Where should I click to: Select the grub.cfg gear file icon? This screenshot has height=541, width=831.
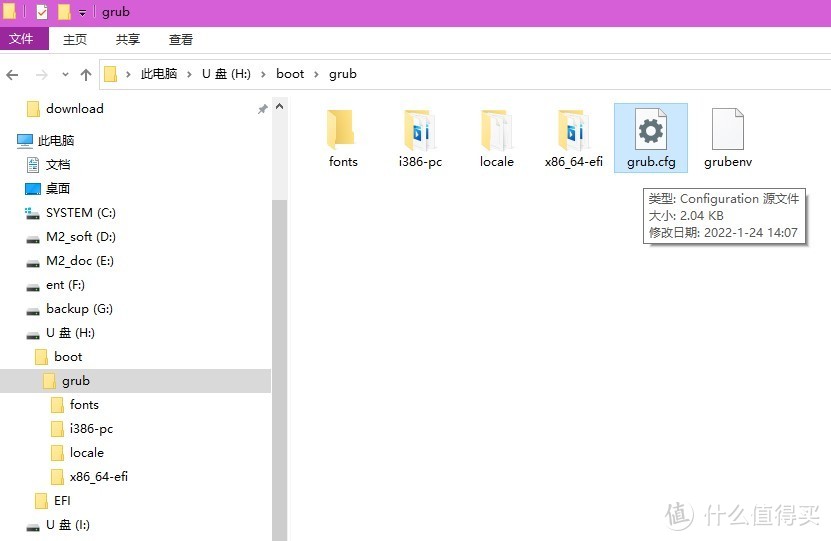(x=651, y=129)
